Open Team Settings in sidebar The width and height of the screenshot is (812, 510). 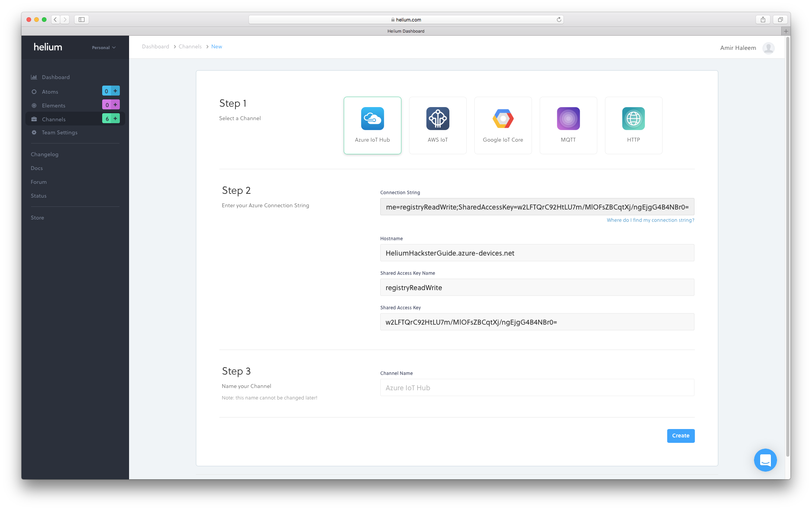(60, 132)
